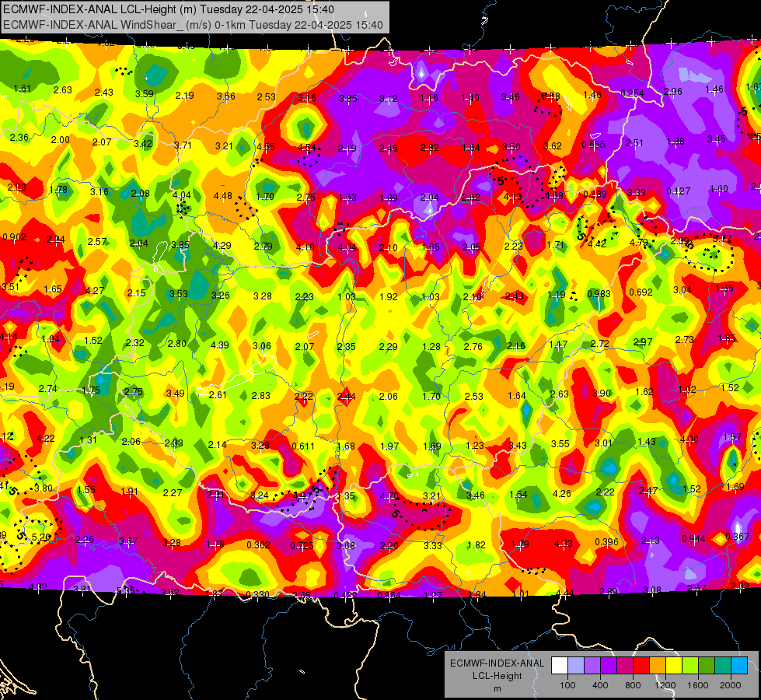Select the 4.48 wind shear value
The width and height of the screenshot is (761, 700).
[x=223, y=196]
